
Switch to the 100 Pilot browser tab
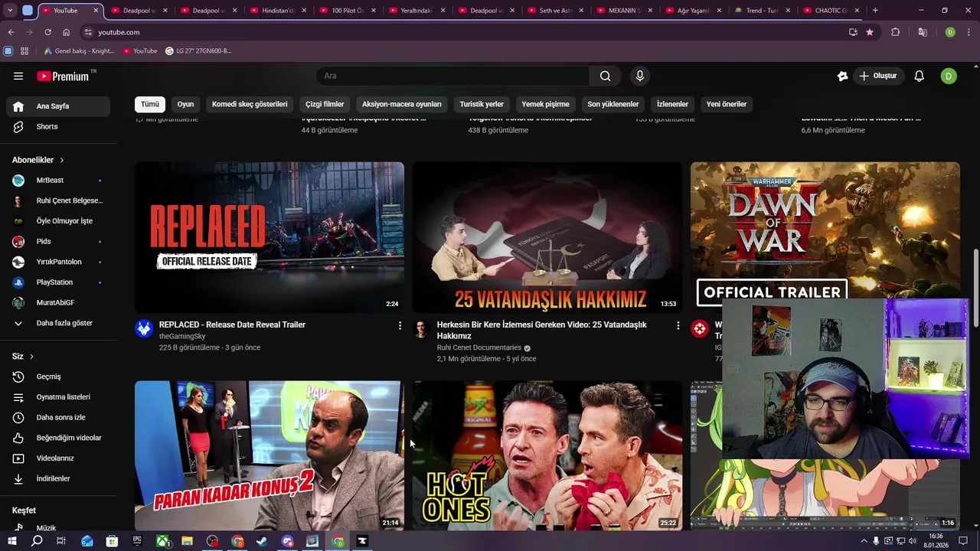[x=347, y=11]
